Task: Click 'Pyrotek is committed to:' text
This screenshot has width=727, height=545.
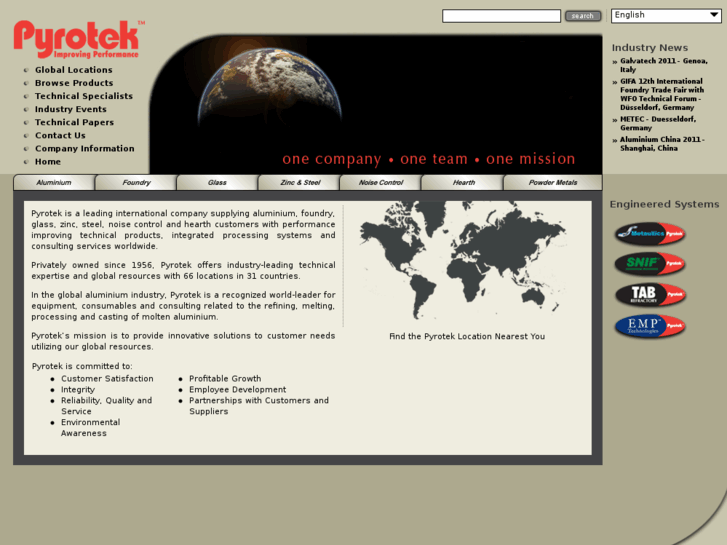Action: tap(82, 366)
